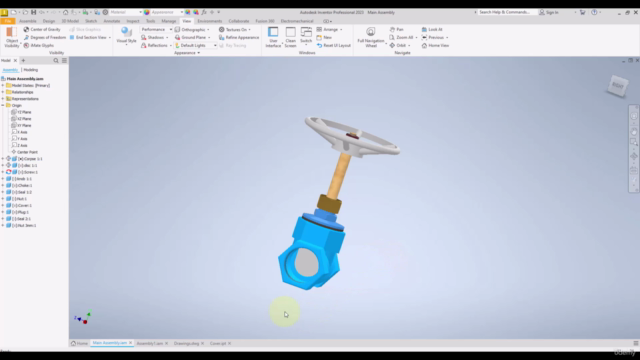Open the Performance mode combo box
Viewport: 640px width, 360px height.
[156, 29]
